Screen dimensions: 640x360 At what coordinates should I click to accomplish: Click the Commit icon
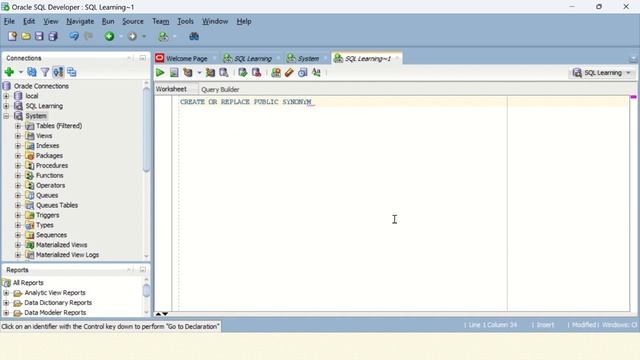tap(243, 73)
